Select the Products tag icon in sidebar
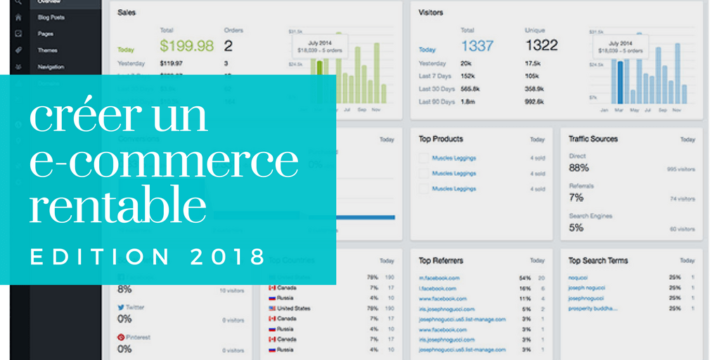The image size is (720, 360). pyautogui.click(x=18, y=50)
